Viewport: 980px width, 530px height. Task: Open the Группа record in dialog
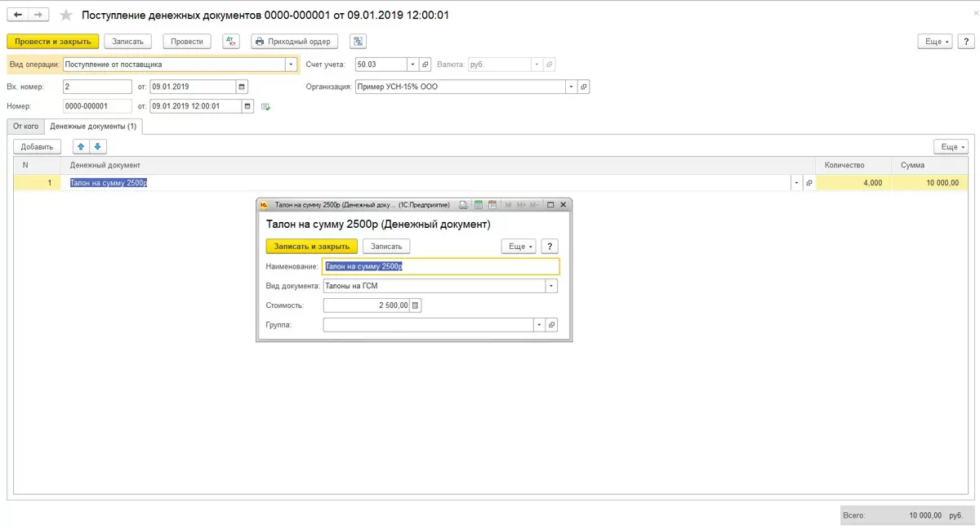coord(551,325)
